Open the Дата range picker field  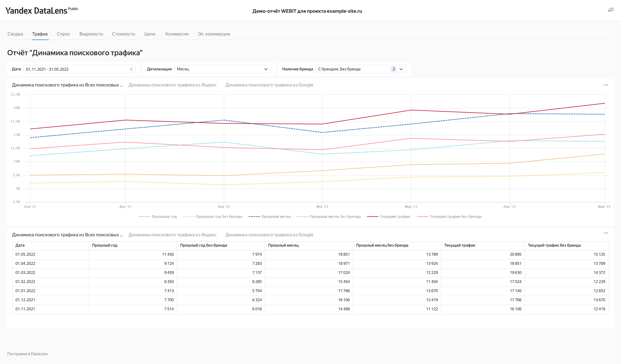(x=76, y=69)
